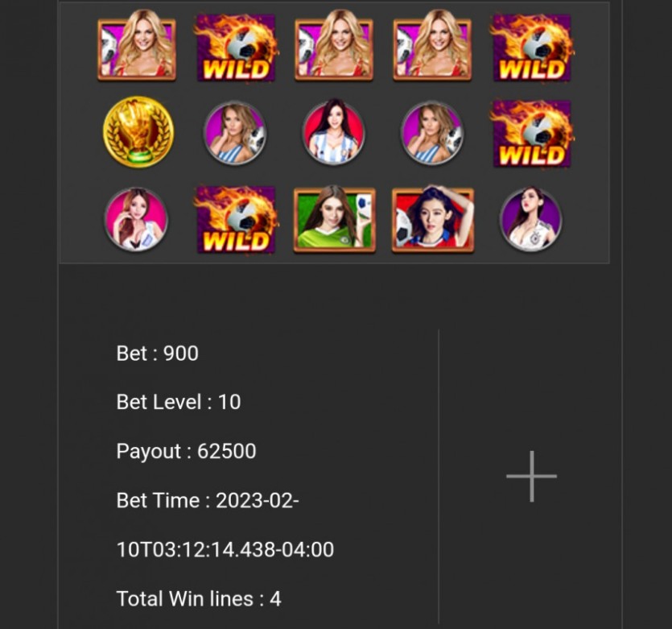Click the blonde woman symbol on fourth reel

pyautogui.click(x=432, y=45)
